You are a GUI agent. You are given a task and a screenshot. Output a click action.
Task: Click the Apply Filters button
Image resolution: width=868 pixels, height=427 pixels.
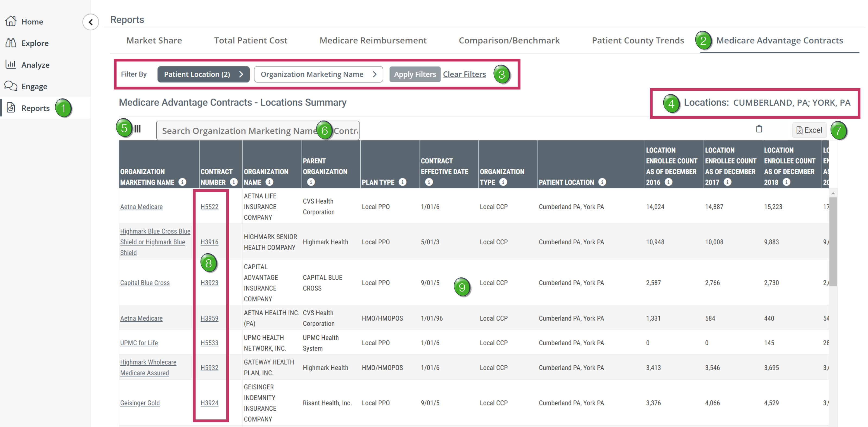[415, 74]
